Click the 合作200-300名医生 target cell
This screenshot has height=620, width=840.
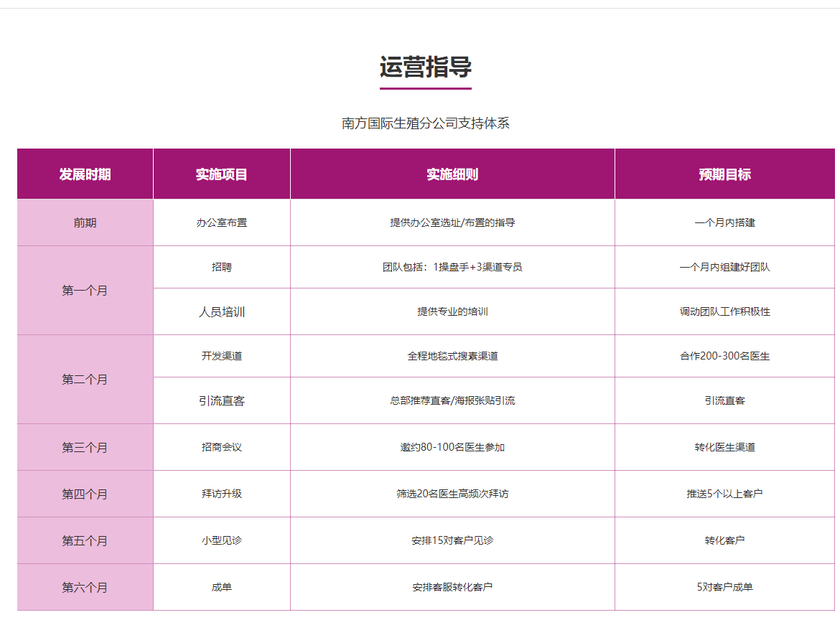coord(727,356)
